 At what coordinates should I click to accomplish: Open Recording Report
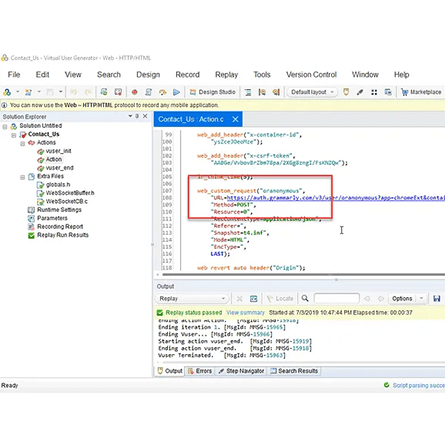[x=60, y=227]
